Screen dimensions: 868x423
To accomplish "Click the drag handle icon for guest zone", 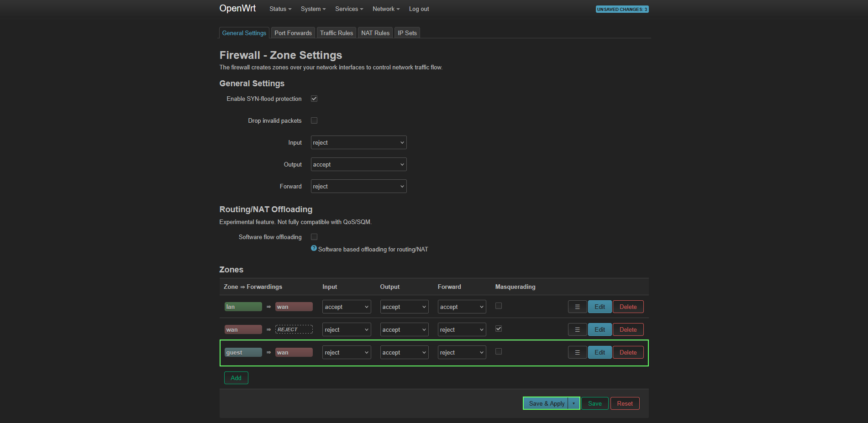I will [x=577, y=352].
